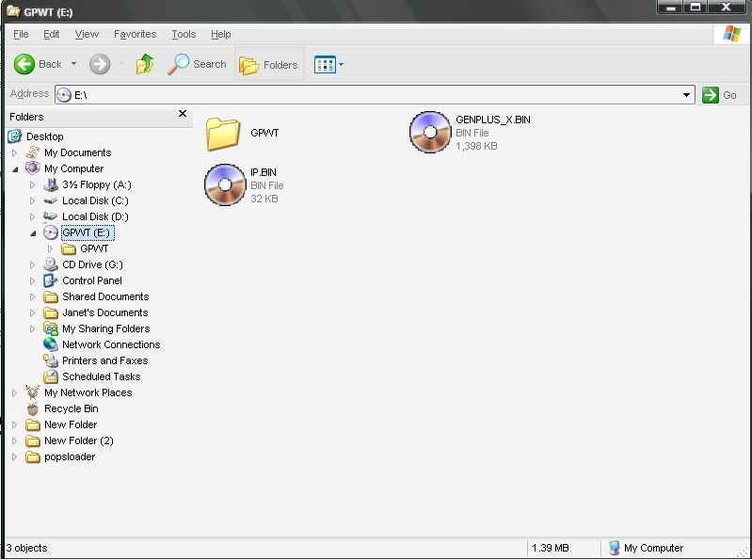Select My Network Places icon
Image resolution: width=752 pixels, height=560 pixels.
pos(32,392)
